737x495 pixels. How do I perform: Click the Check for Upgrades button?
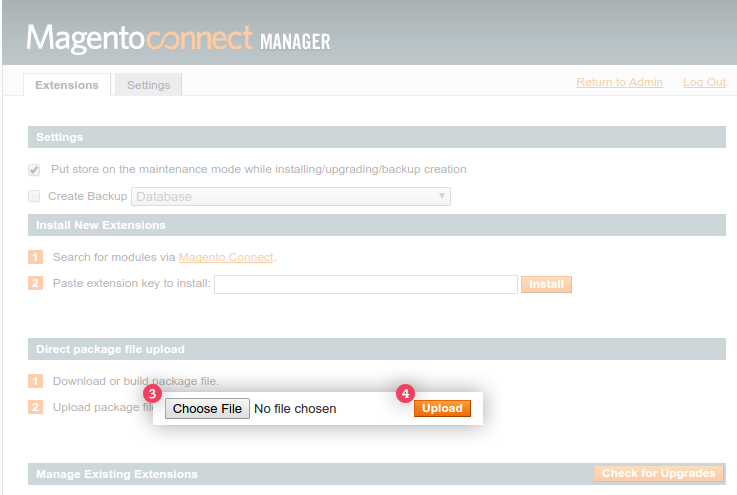pos(658,473)
